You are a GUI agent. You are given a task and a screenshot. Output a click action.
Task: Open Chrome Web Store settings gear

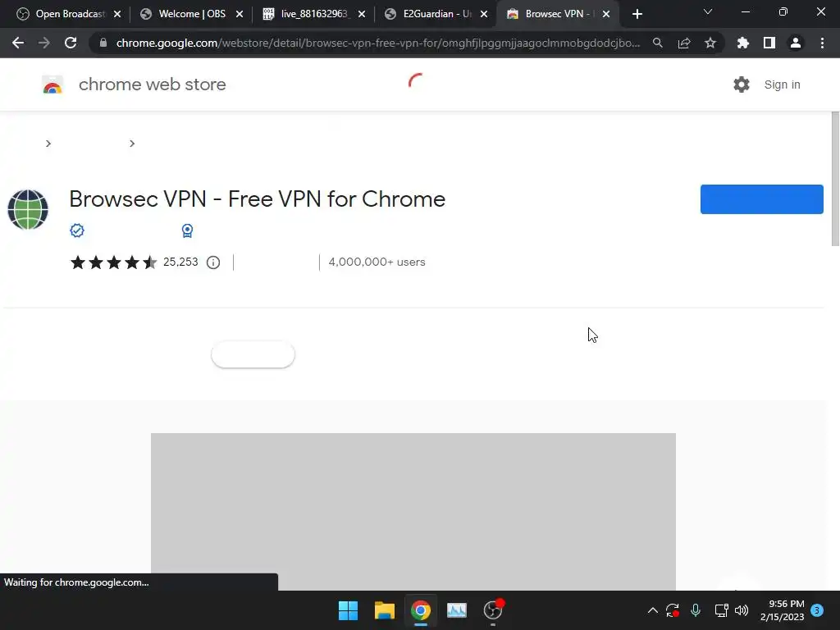[742, 84]
